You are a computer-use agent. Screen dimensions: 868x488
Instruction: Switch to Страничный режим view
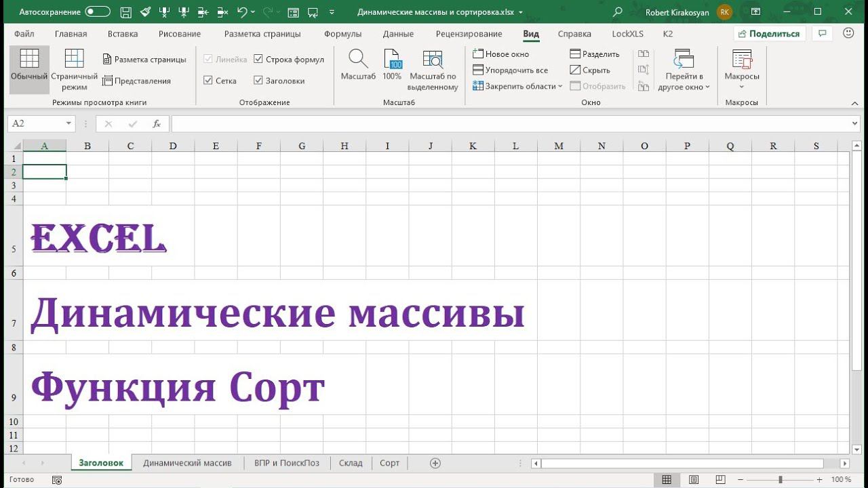coord(75,70)
